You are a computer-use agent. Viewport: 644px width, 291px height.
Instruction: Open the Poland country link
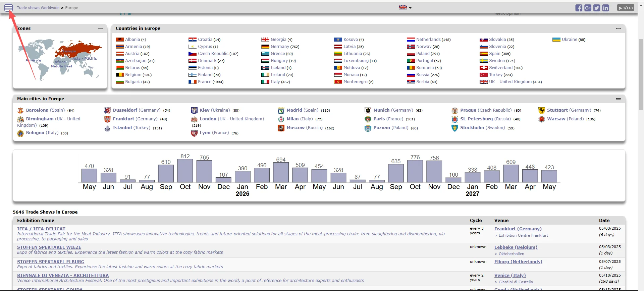(x=423, y=54)
